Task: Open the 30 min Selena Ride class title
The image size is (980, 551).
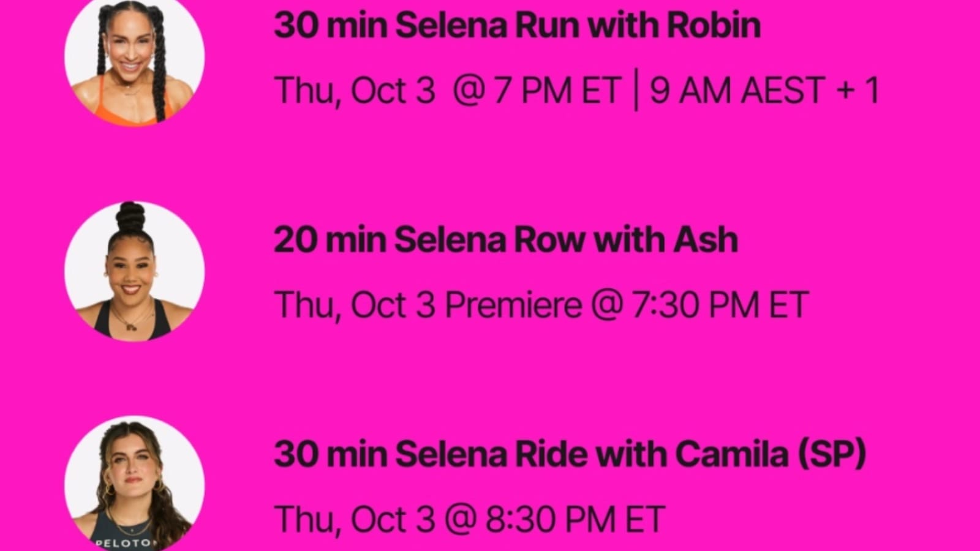Action: (570, 454)
